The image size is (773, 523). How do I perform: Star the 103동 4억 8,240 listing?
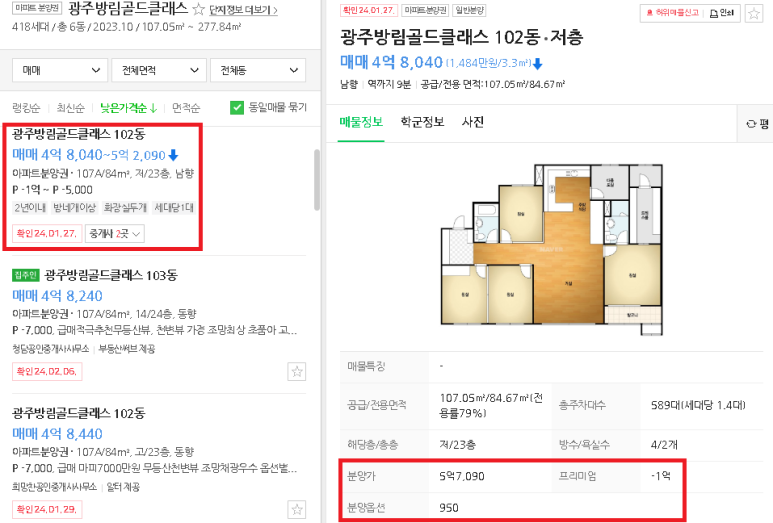(x=297, y=372)
